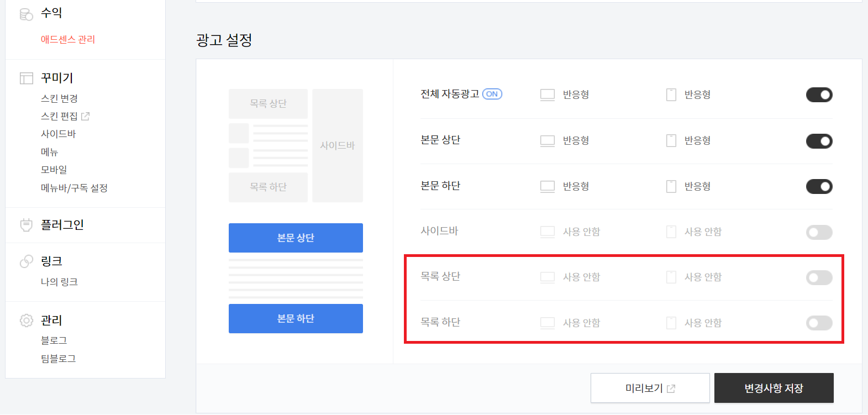Disable the 본문 하단 ad toggle
The height and width of the screenshot is (415, 868).
[x=819, y=187]
